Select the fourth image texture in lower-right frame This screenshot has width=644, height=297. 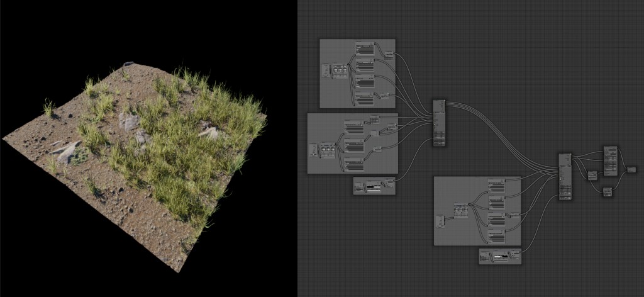pyautogui.click(x=497, y=236)
